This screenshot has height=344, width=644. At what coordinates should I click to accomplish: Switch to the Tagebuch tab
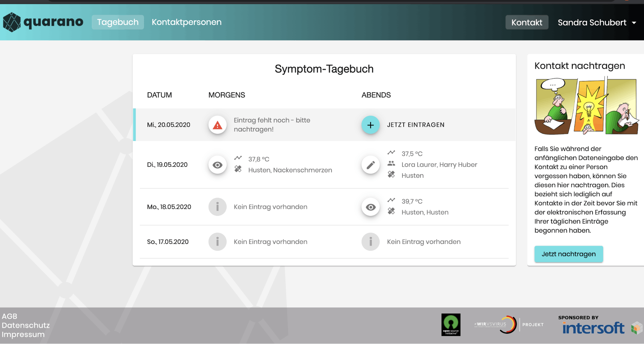[118, 22]
